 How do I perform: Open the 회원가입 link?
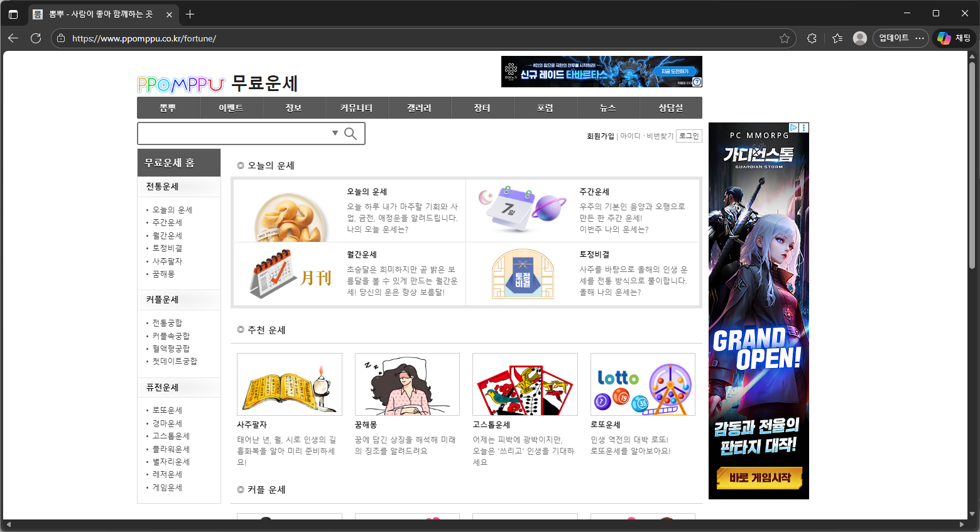click(600, 136)
